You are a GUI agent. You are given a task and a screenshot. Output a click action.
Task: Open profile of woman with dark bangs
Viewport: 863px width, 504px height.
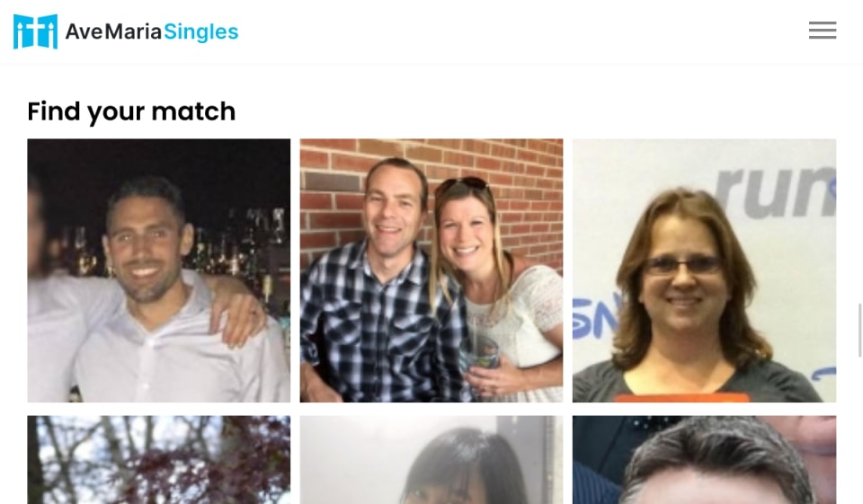click(431, 459)
